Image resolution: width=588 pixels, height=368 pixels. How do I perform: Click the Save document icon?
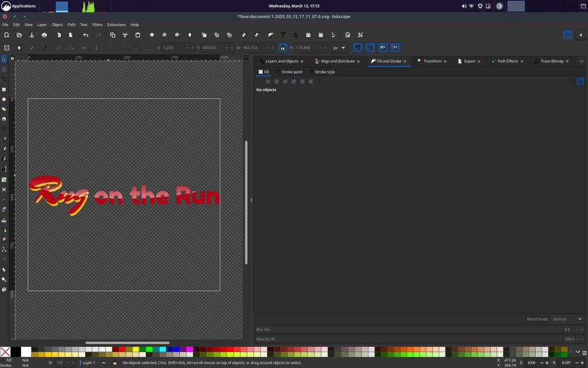point(32,35)
